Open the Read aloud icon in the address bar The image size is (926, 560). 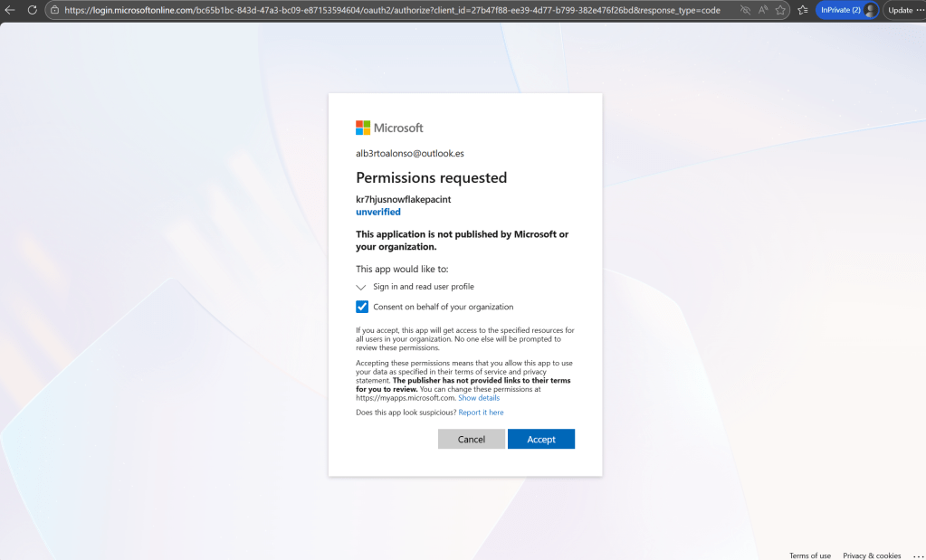click(763, 10)
